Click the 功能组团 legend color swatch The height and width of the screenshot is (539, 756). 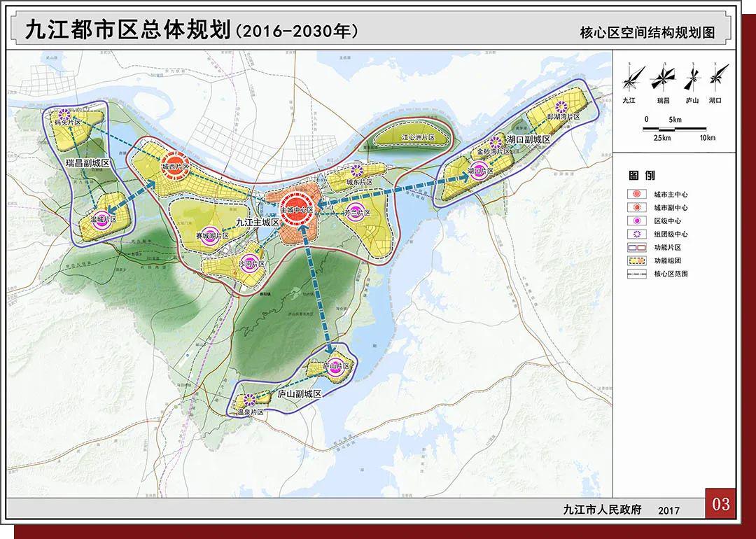click(636, 261)
